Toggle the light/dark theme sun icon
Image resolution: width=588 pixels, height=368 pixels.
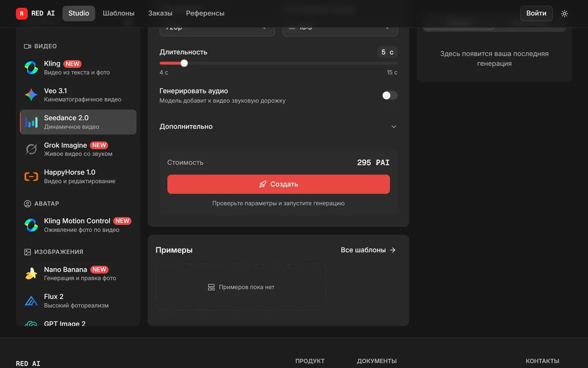564,13
